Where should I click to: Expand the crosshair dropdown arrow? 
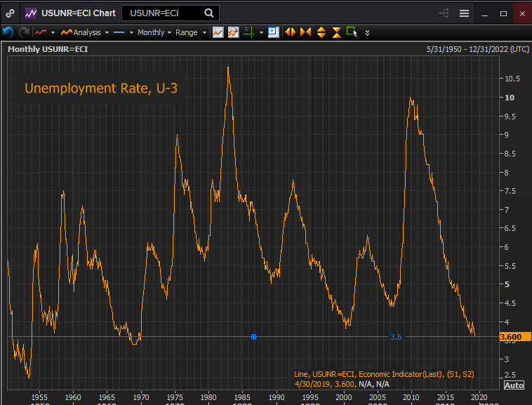pos(261,32)
